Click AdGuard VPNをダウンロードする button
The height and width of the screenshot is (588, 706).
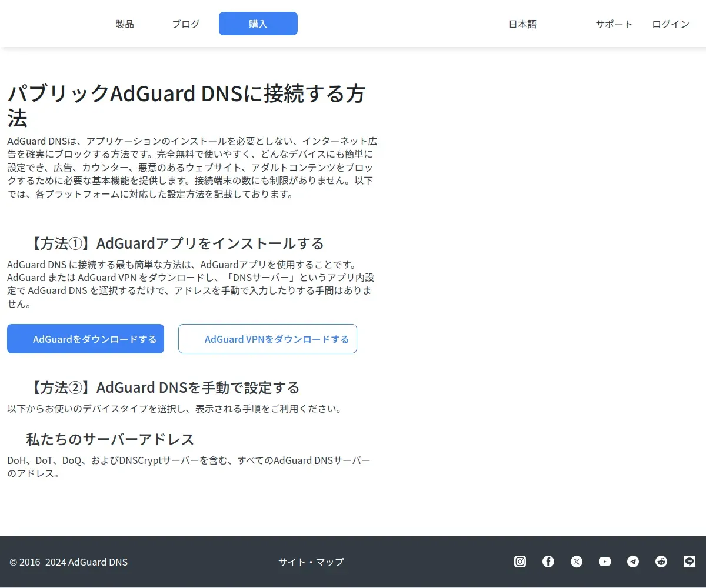(x=268, y=339)
